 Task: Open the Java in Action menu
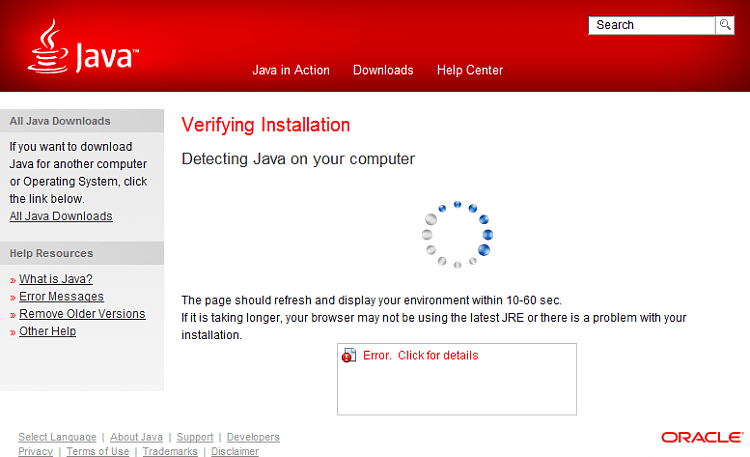point(291,70)
